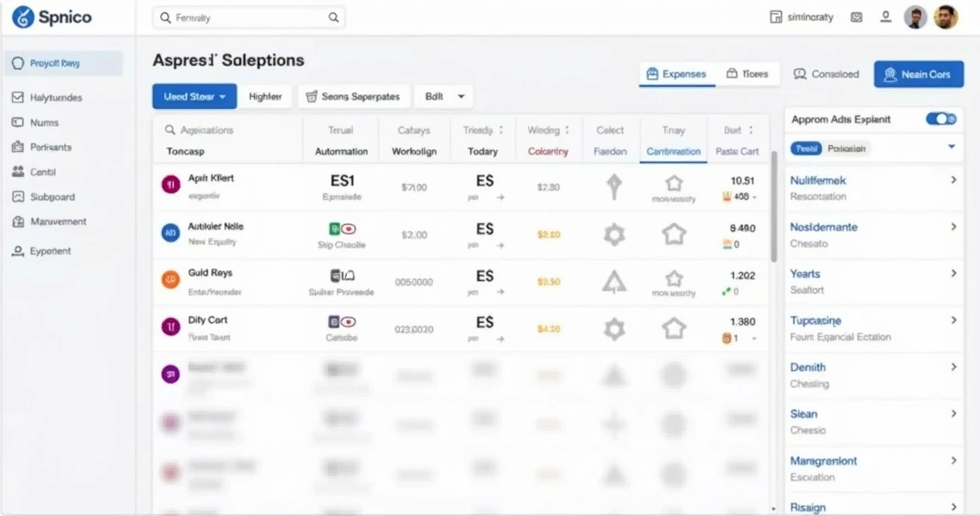Click the star icon in Apilt Kllert row
980x516 pixels.
coord(674,183)
